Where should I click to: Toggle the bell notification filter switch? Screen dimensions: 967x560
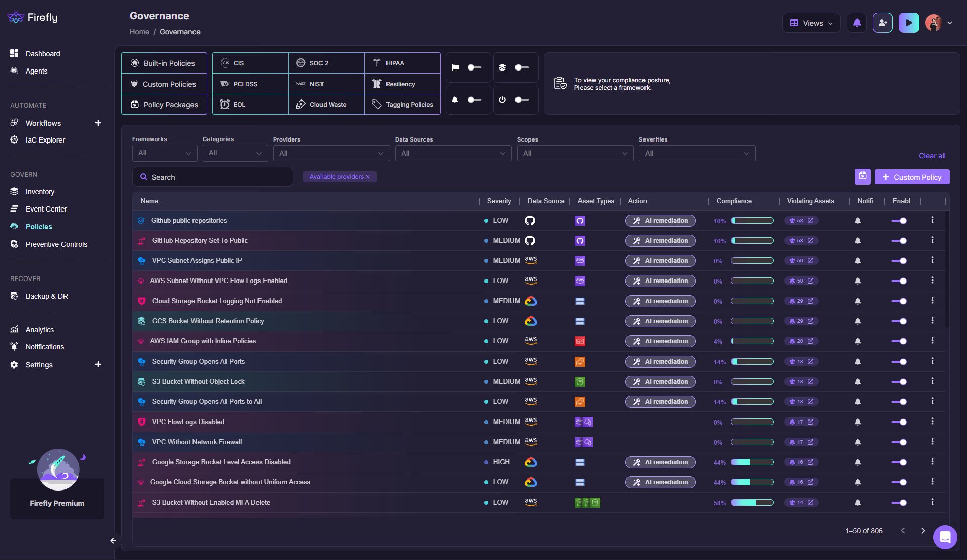474,100
